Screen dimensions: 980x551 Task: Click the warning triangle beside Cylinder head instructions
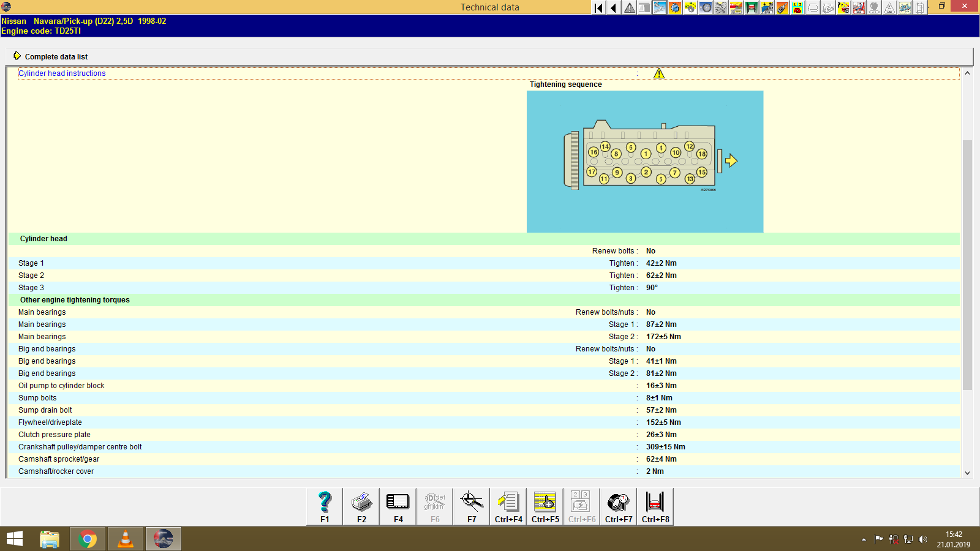pyautogui.click(x=660, y=73)
